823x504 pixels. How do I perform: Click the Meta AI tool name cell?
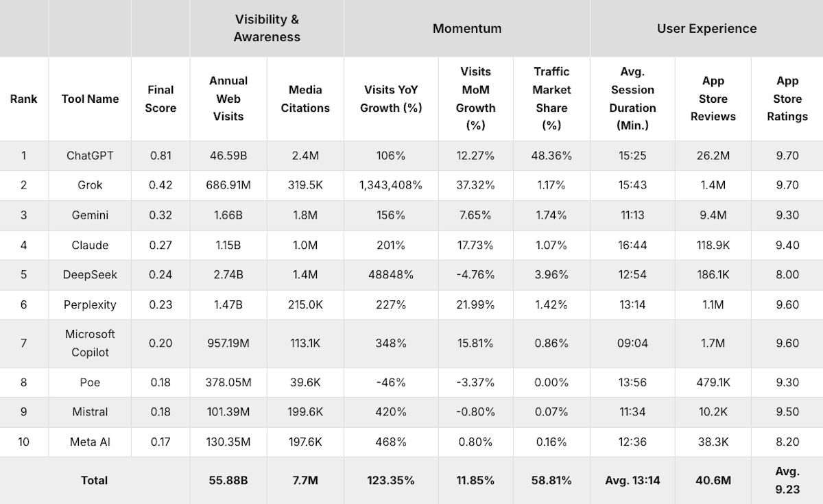(x=90, y=442)
